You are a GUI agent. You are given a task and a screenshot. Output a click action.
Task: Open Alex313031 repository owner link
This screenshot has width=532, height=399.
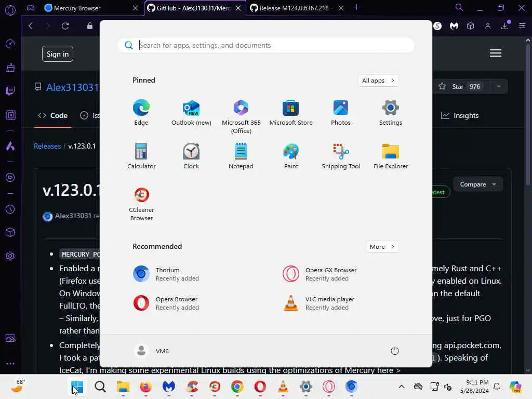coord(72,87)
